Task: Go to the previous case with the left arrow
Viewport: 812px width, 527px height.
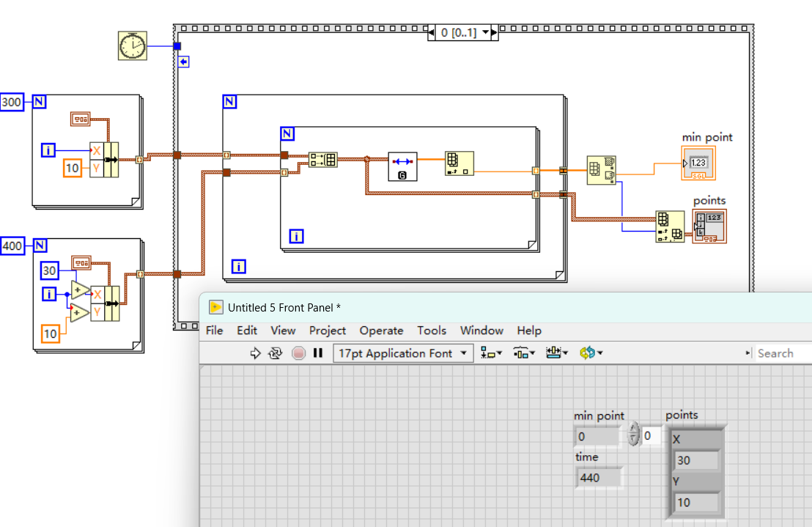Action: coord(432,32)
